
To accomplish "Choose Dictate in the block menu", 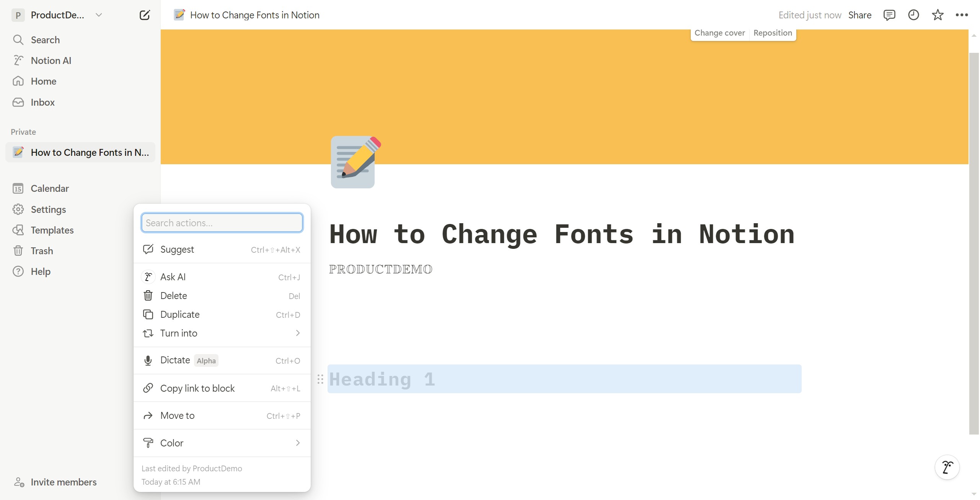I will tap(222, 361).
